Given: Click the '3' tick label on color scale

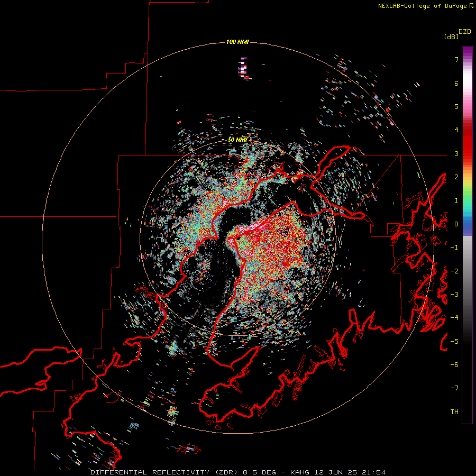Looking at the screenshot, I should pos(456,153).
